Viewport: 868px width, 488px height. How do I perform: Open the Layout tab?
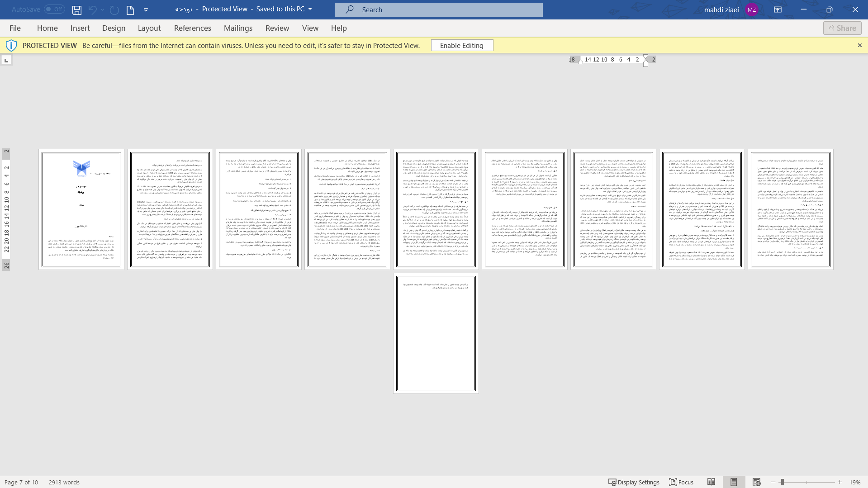click(149, 28)
